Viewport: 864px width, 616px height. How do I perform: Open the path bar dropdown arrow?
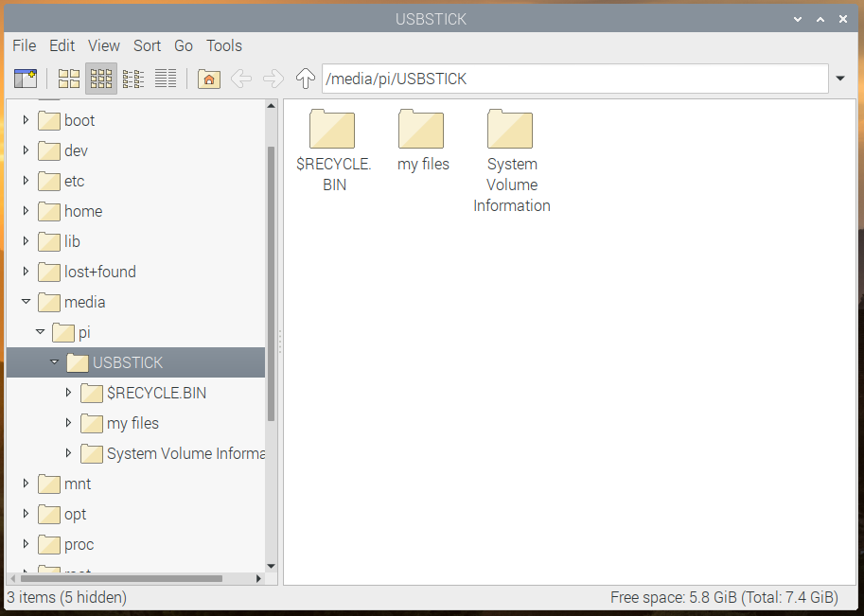840,79
